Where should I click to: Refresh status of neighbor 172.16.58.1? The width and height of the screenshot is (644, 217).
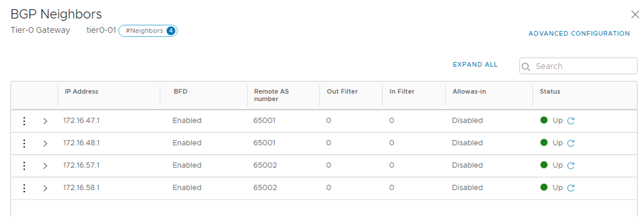pos(571,188)
